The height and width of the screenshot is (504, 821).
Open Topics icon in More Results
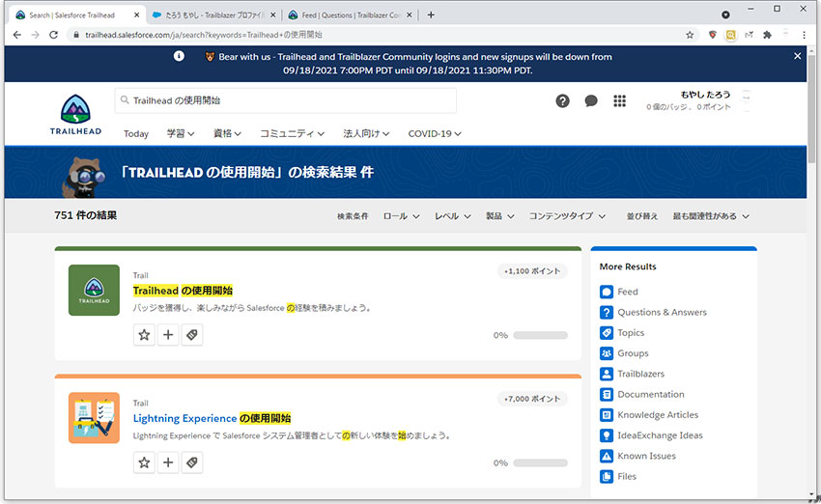tap(607, 333)
